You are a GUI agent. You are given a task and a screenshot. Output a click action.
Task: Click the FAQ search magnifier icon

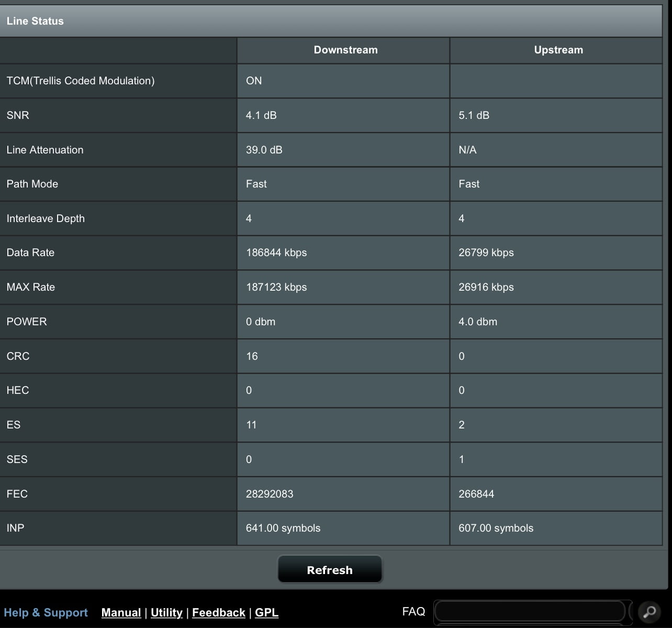click(x=649, y=612)
